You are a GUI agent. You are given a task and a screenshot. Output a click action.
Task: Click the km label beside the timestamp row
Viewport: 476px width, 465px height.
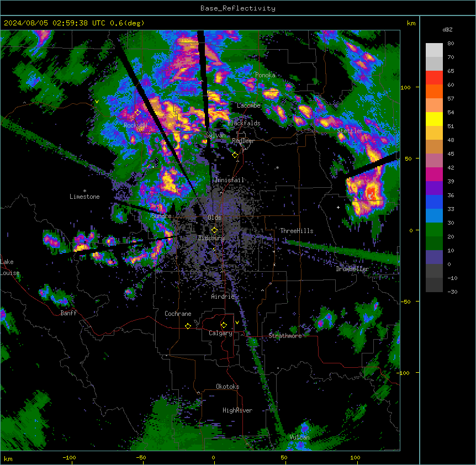pyautogui.click(x=411, y=23)
